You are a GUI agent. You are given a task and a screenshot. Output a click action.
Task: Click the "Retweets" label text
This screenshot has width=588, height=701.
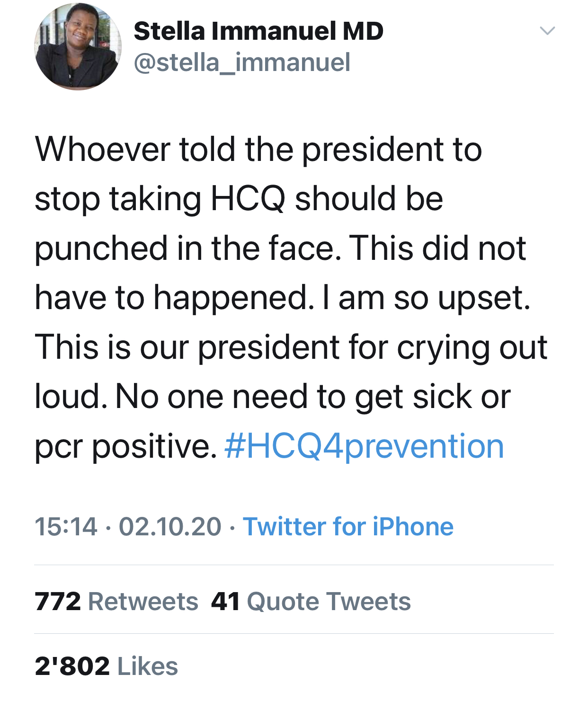[x=143, y=601]
